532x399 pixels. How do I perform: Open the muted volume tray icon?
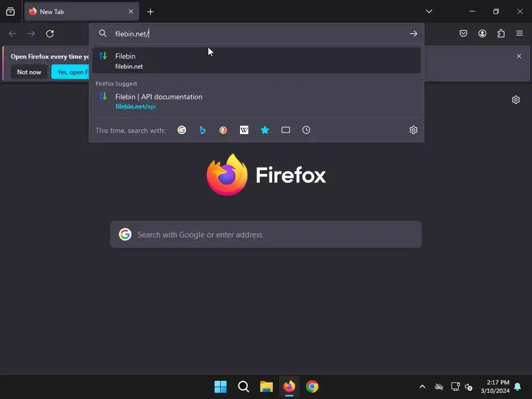coord(469,387)
